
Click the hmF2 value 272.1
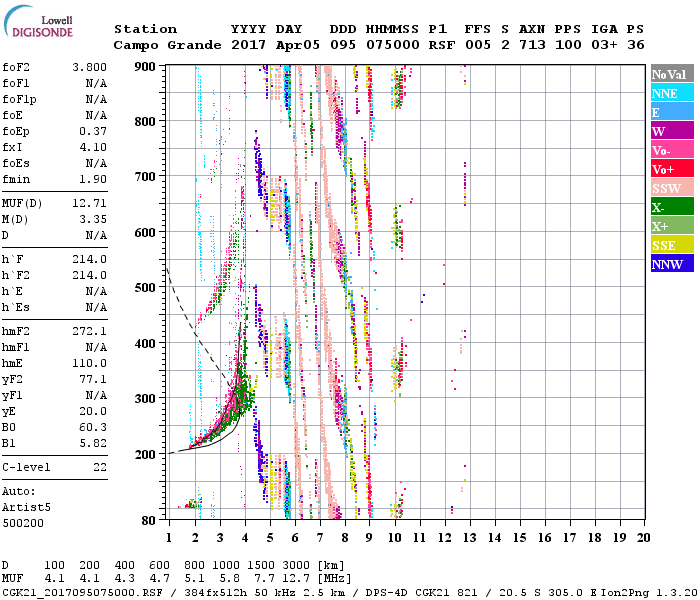(89, 330)
